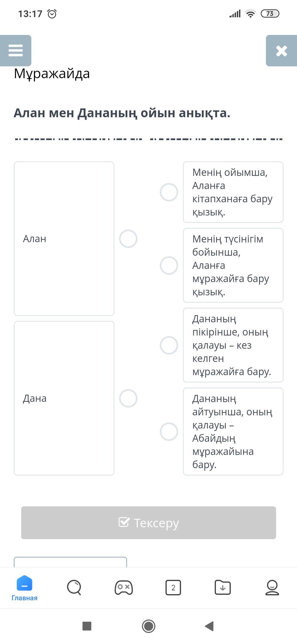Viewport: 297px width, 644px height.
Task: Open the tabs counter showing 2
Action: point(173,587)
